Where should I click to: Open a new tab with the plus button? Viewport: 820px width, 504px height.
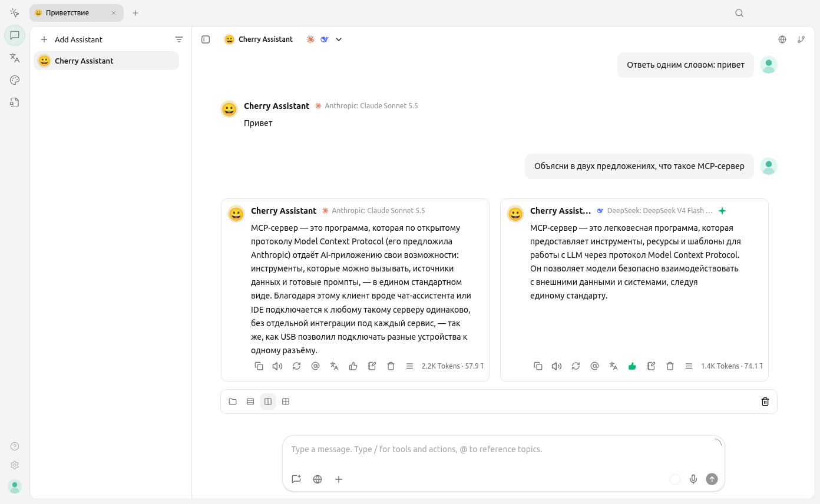coord(135,13)
